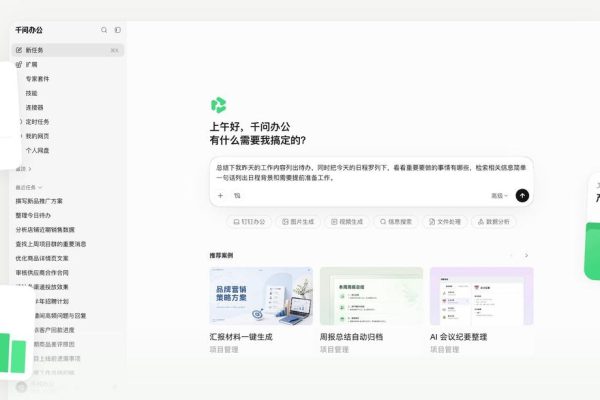
Task: Open recent task 分析店铺近期销售数据
Action: [x=45, y=230]
